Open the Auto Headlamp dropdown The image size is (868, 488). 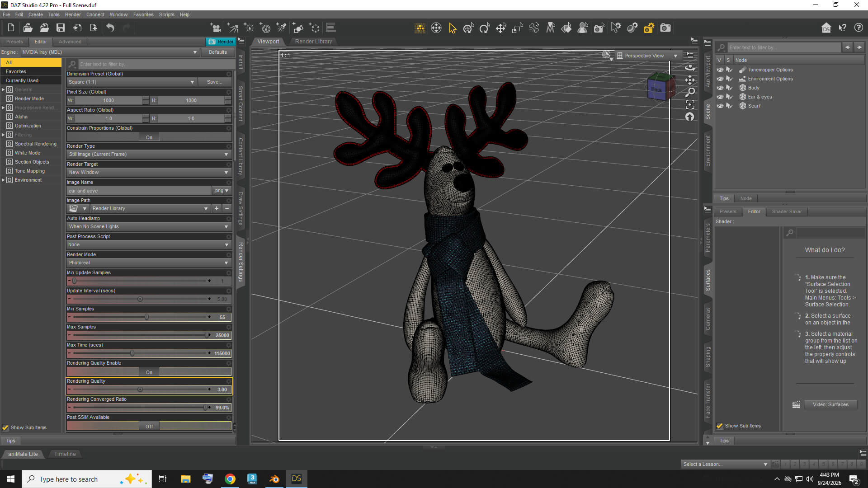coord(149,226)
